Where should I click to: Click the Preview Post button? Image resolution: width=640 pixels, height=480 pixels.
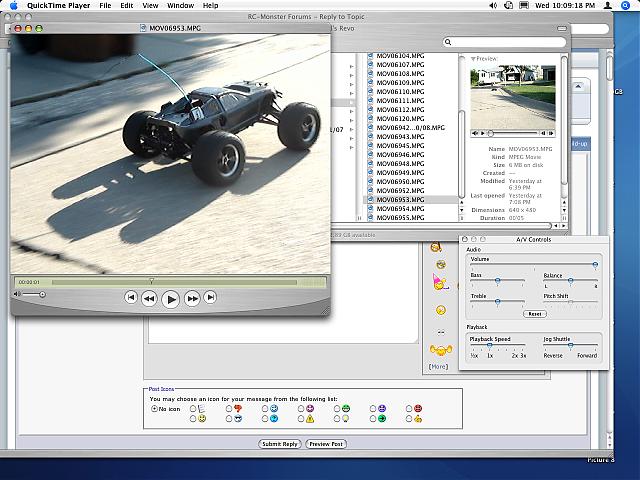[326, 443]
